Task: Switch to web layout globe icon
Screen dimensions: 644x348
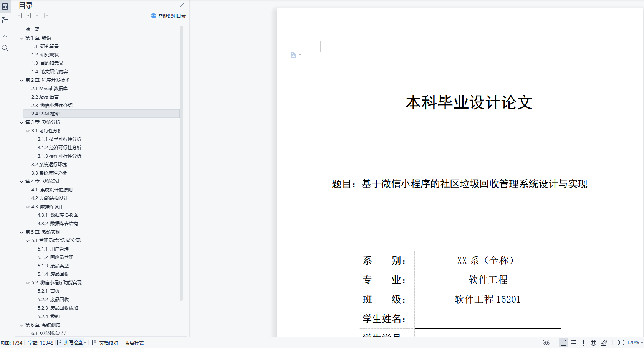Action: (x=594, y=343)
